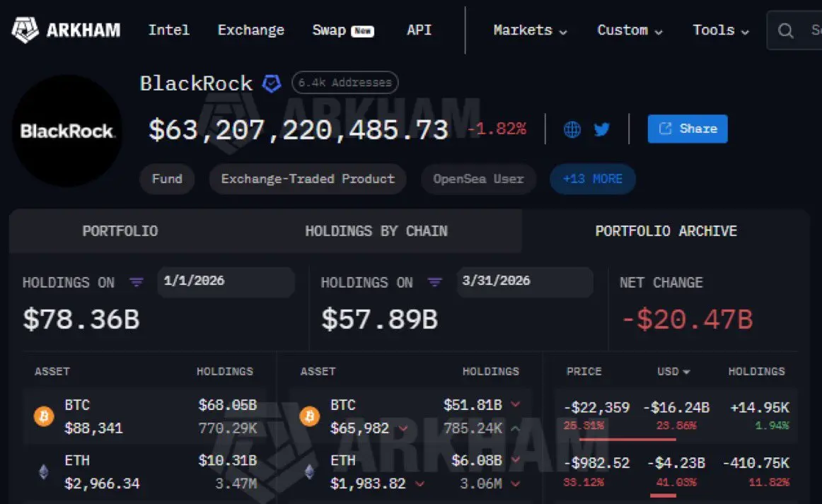The width and height of the screenshot is (822, 504).
Task: Click red chevron beside $51.81B BTC value
Action: [x=515, y=404]
